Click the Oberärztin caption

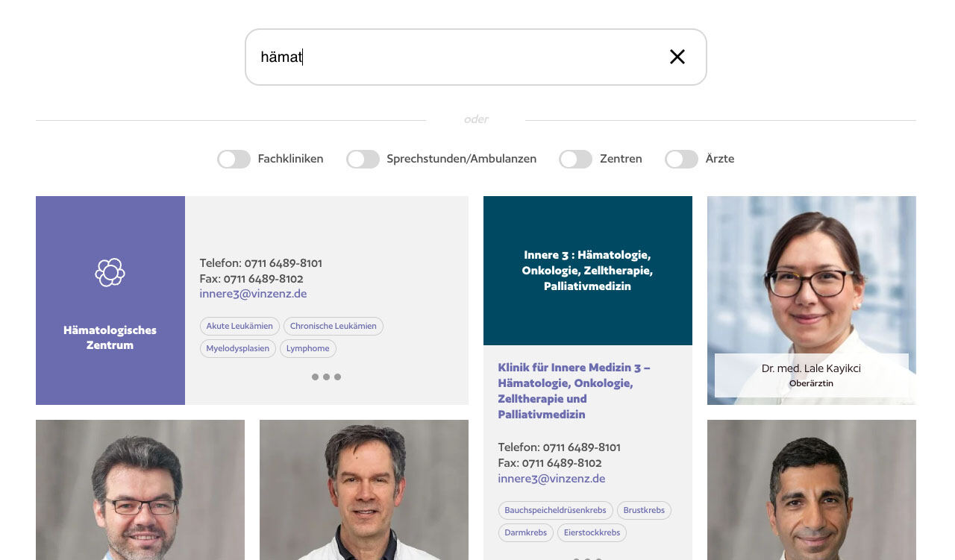pos(811,383)
